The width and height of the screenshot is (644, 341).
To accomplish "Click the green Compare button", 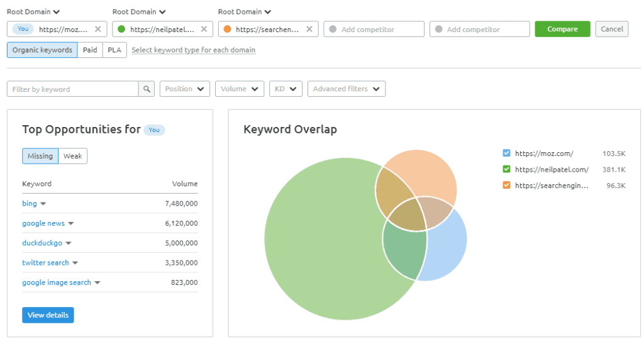I will click(562, 29).
